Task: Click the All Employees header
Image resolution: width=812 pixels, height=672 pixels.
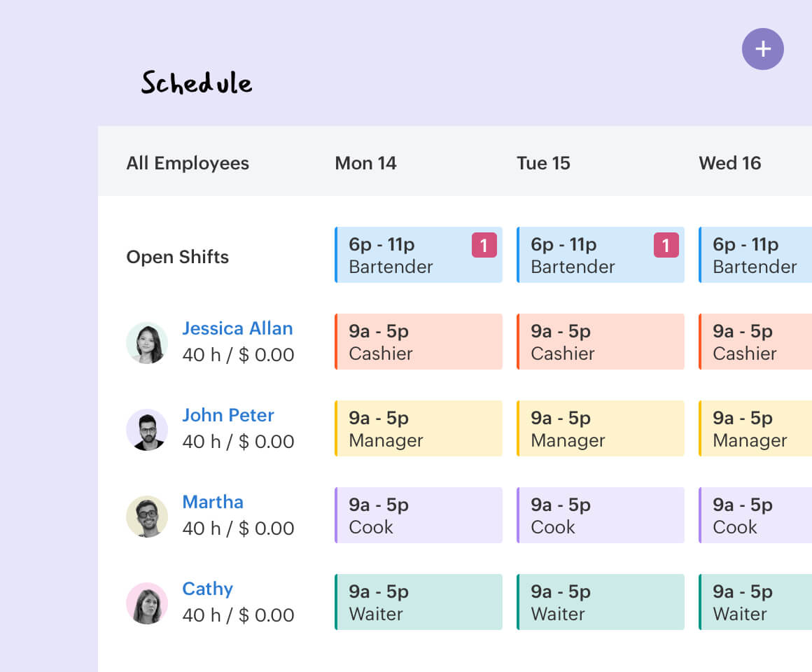Action: click(x=188, y=163)
